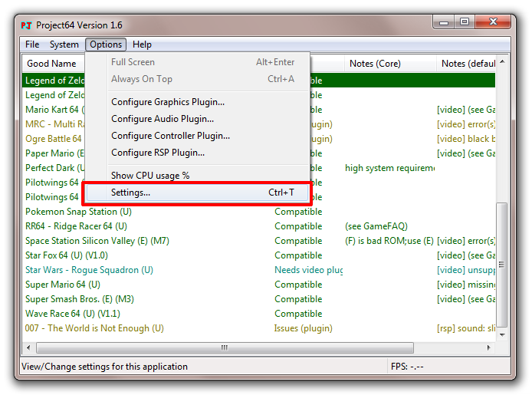Click the vertical scrollbar down arrow
The width and height of the screenshot is (532, 395).
pyautogui.click(x=502, y=335)
